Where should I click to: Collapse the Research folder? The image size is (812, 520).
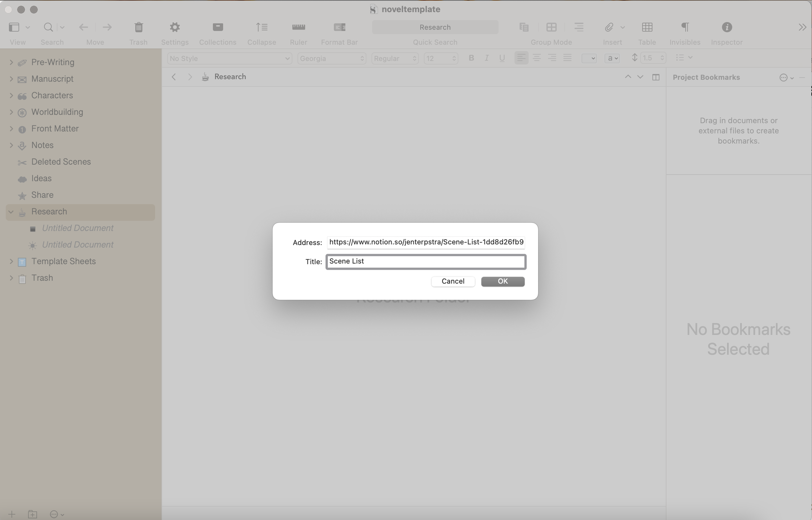pos(11,212)
